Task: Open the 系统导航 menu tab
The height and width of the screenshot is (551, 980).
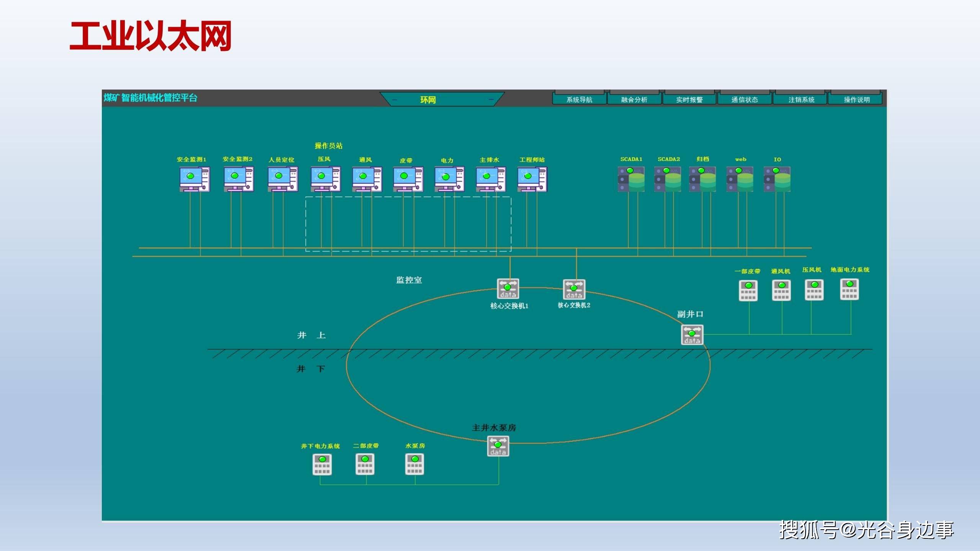Action: [579, 99]
